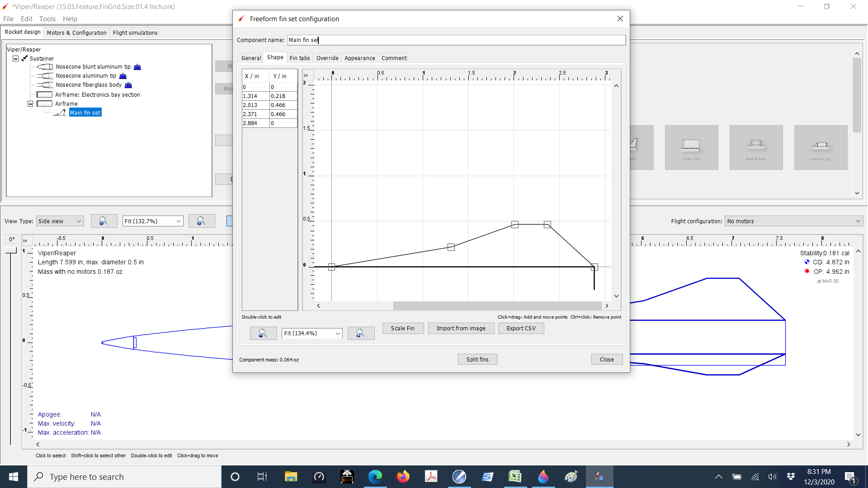The image size is (868, 488).
Task: Click inside the Component name field
Action: [452, 40]
